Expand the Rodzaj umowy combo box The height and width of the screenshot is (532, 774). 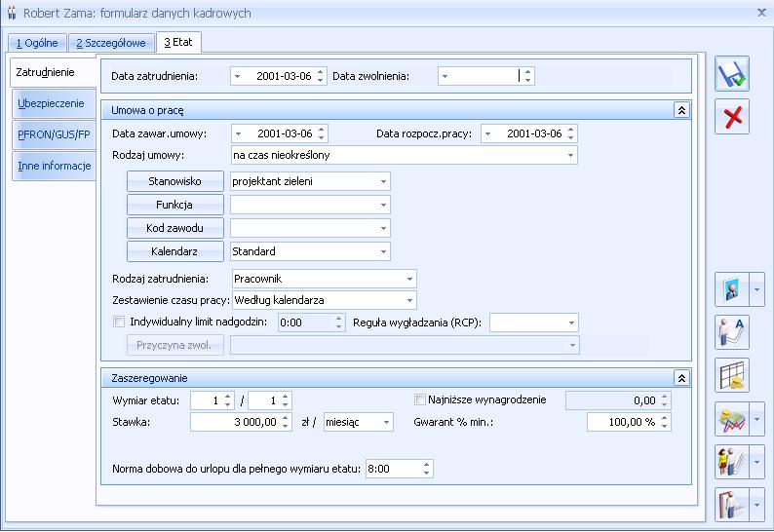(x=570, y=156)
